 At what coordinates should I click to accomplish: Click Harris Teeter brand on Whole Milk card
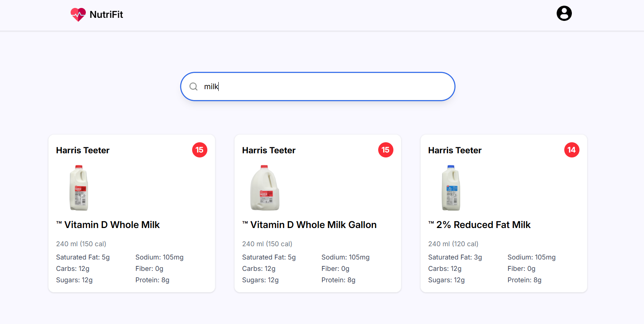[x=83, y=150]
